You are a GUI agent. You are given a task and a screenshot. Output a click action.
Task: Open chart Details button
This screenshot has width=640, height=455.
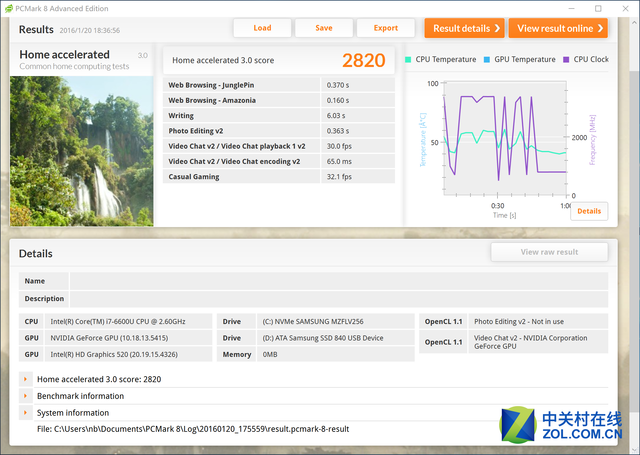click(x=589, y=211)
